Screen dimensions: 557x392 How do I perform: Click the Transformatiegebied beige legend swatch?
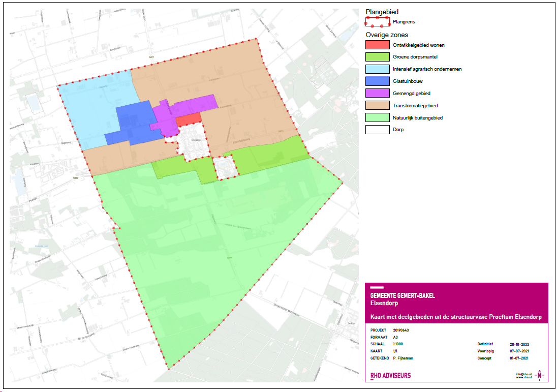point(378,105)
